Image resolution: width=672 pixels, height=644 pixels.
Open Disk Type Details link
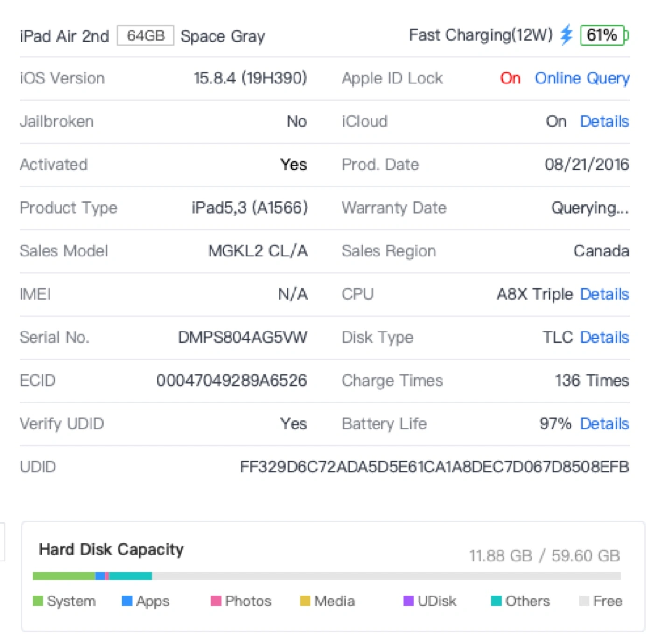604,338
